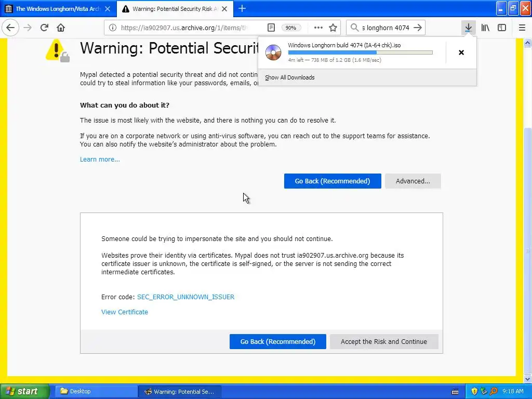Minimize the Mypal browser window
This screenshot has height=399, width=532.
pyautogui.click(x=501, y=9)
